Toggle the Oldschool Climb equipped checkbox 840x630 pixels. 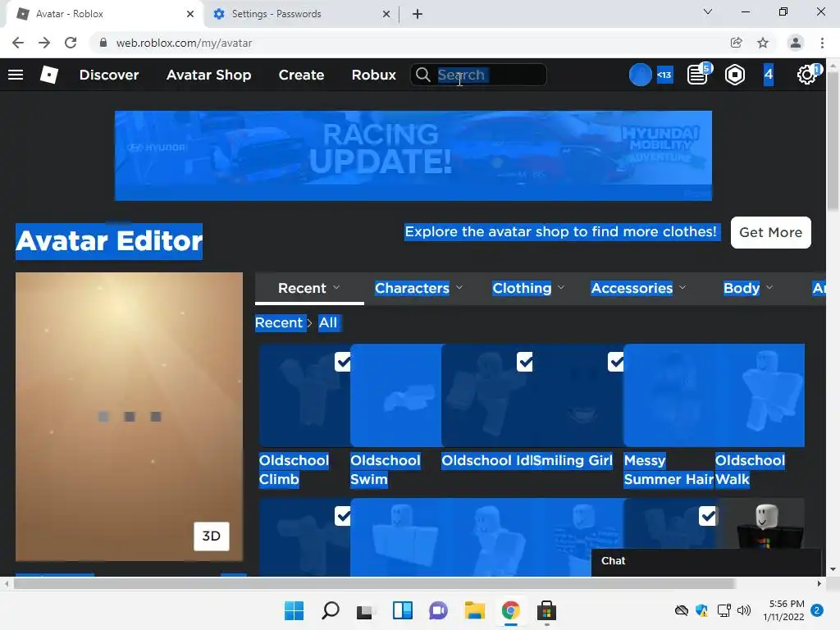pos(343,362)
